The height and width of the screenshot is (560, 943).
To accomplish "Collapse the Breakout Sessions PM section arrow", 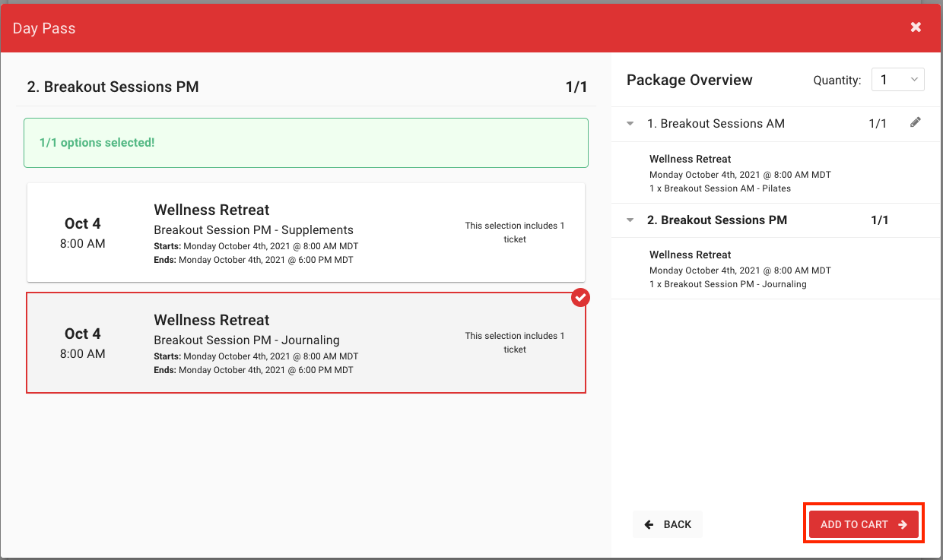I will [630, 220].
